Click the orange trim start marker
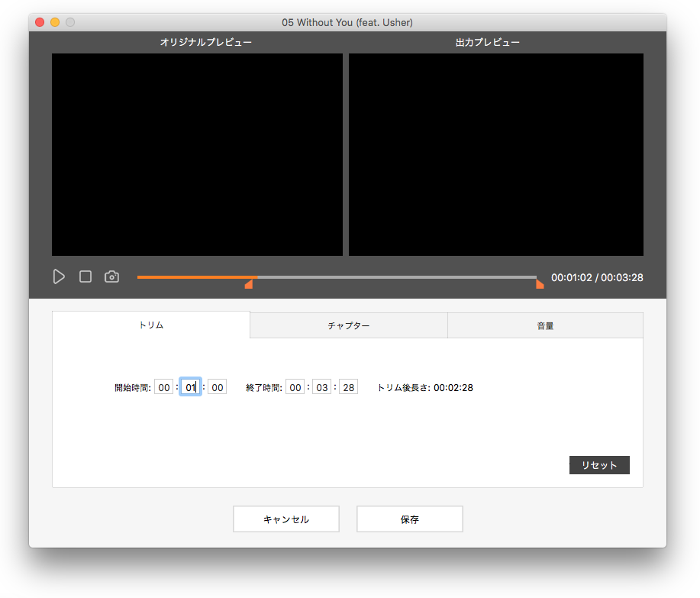700x598 pixels. (249, 284)
